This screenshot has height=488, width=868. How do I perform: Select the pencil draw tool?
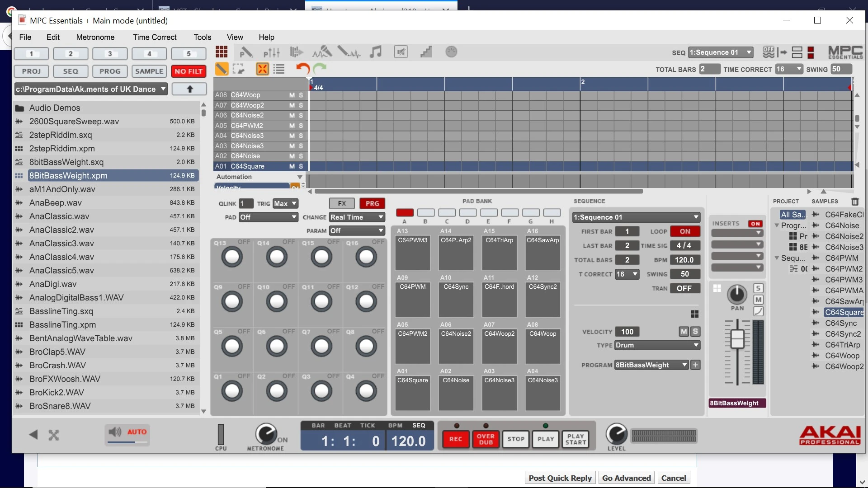click(x=222, y=69)
